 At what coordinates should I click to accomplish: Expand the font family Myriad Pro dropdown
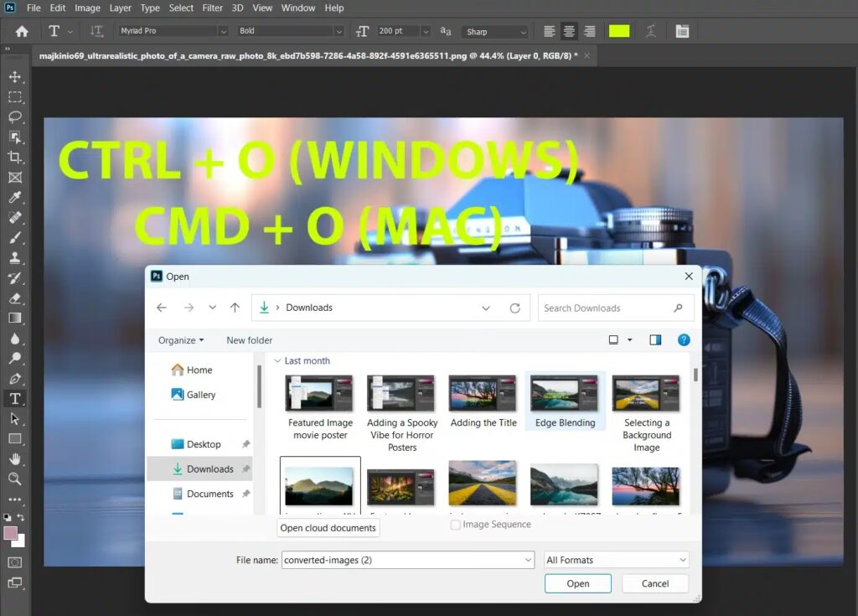tap(223, 31)
